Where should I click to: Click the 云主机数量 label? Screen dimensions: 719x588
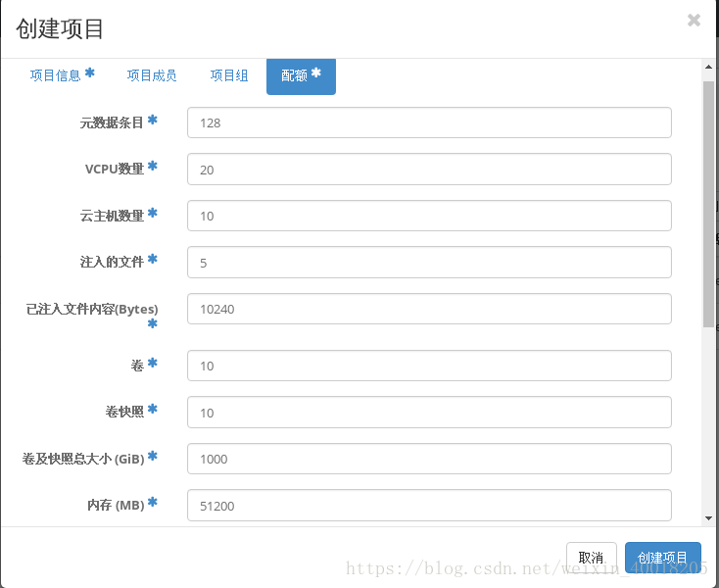tap(112, 216)
